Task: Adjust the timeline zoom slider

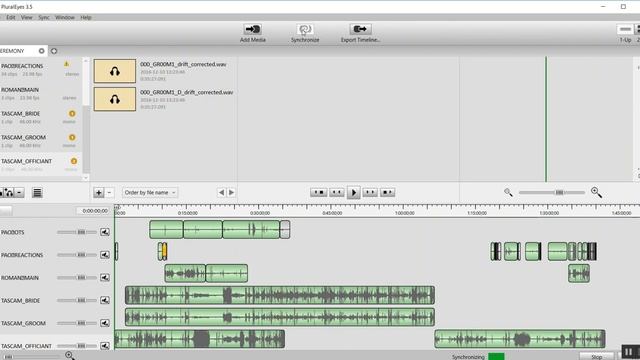Action: click(x=559, y=192)
